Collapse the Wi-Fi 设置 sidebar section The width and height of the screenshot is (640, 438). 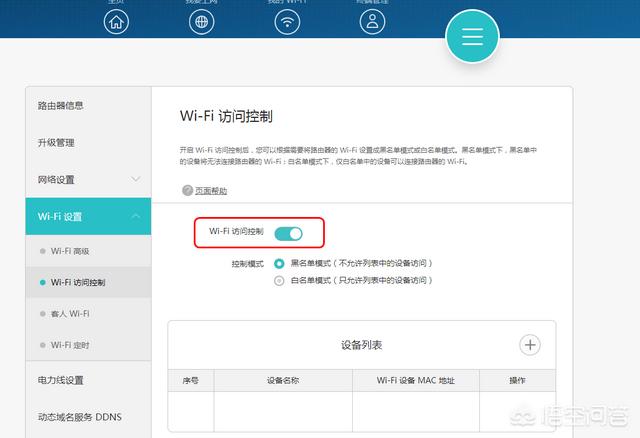tap(88, 217)
